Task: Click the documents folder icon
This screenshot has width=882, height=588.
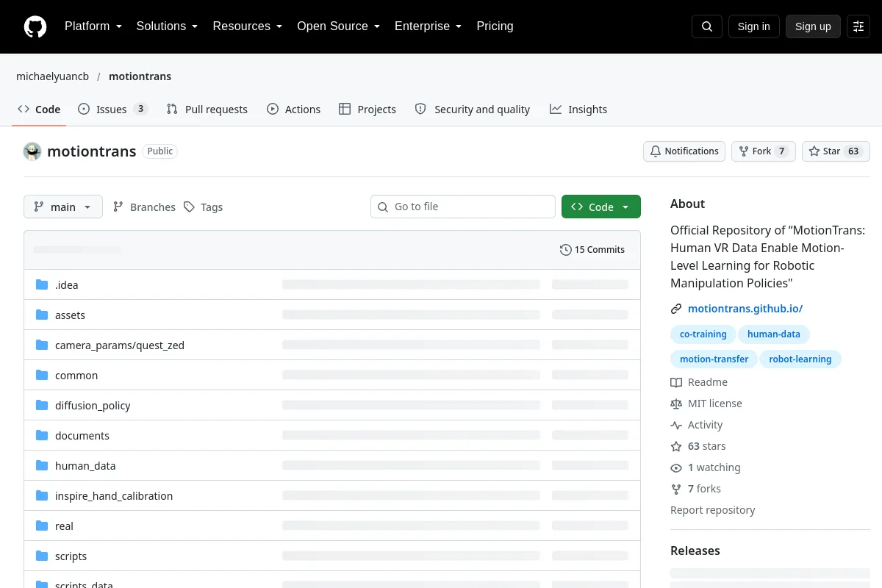Action: (42, 436)
